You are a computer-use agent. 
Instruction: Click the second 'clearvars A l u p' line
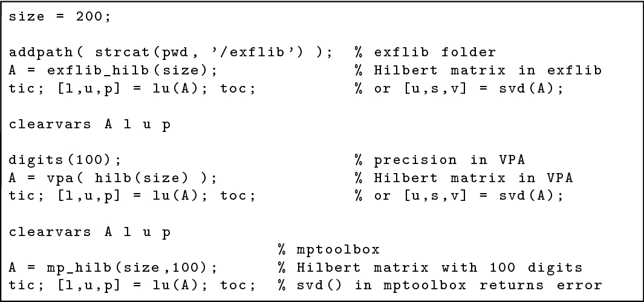89,232
